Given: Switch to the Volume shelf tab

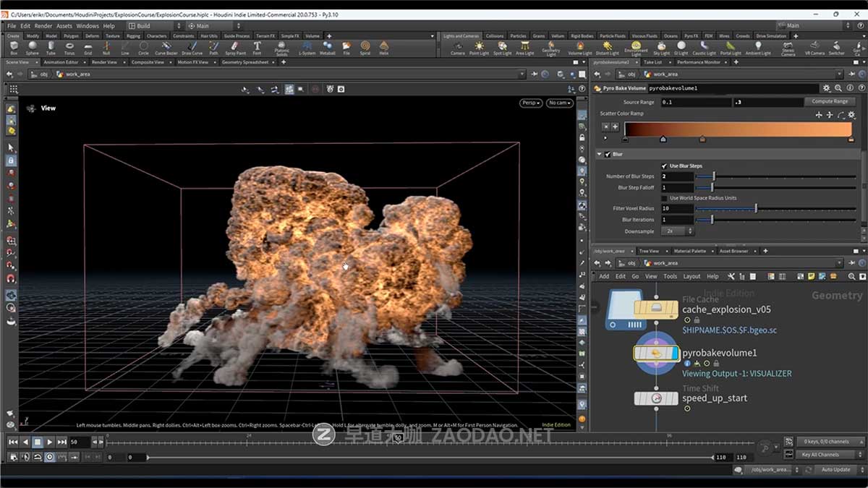Looking at the screenshot, I should tap(312, 35).
